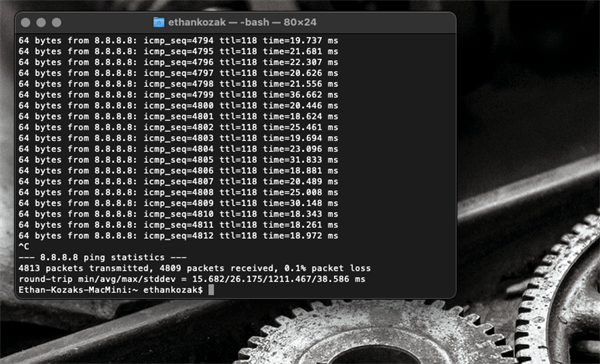
Task: Click the terminal cursor block after the prompt
Action: click(x=211, y=290)
